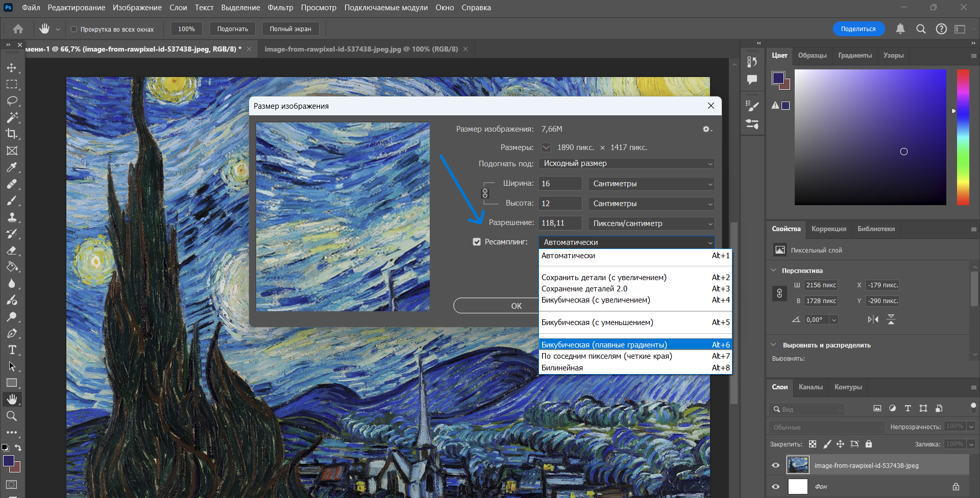This screenshot has height=498, width=980.
Task: Open height units dropdown
Action: 651,204
